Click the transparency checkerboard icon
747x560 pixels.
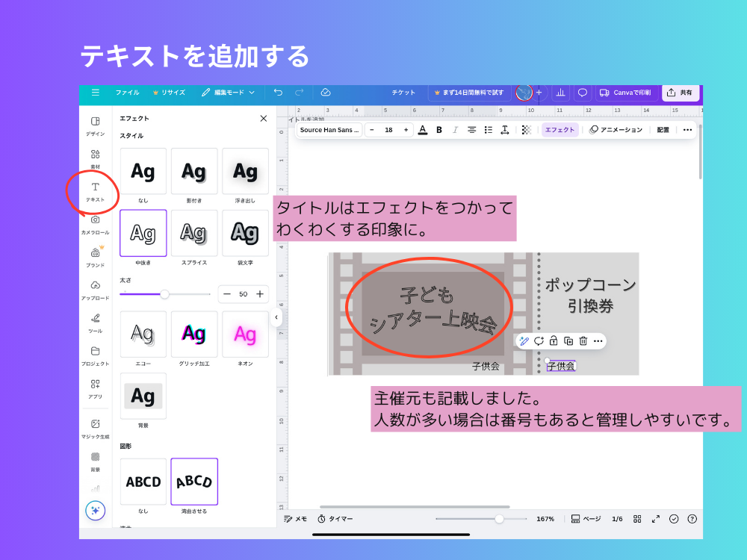point(525,129)
